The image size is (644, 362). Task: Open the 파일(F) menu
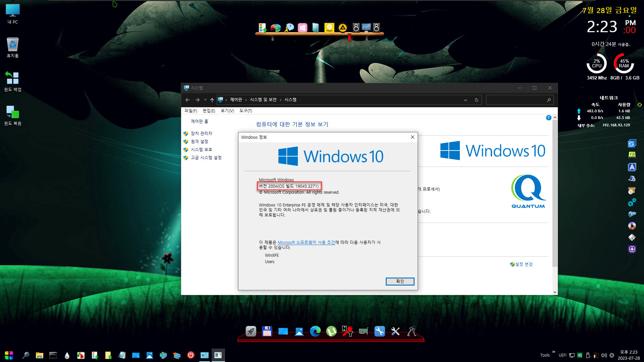(x=191, y=111)
